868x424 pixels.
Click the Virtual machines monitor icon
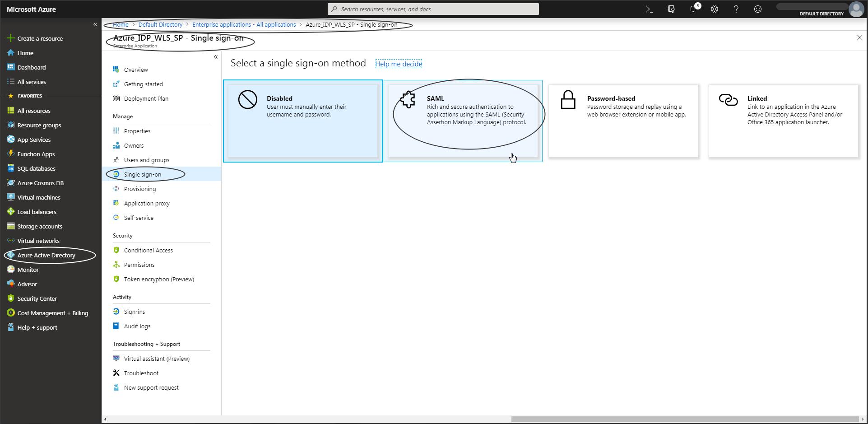(x=11, y=197)
